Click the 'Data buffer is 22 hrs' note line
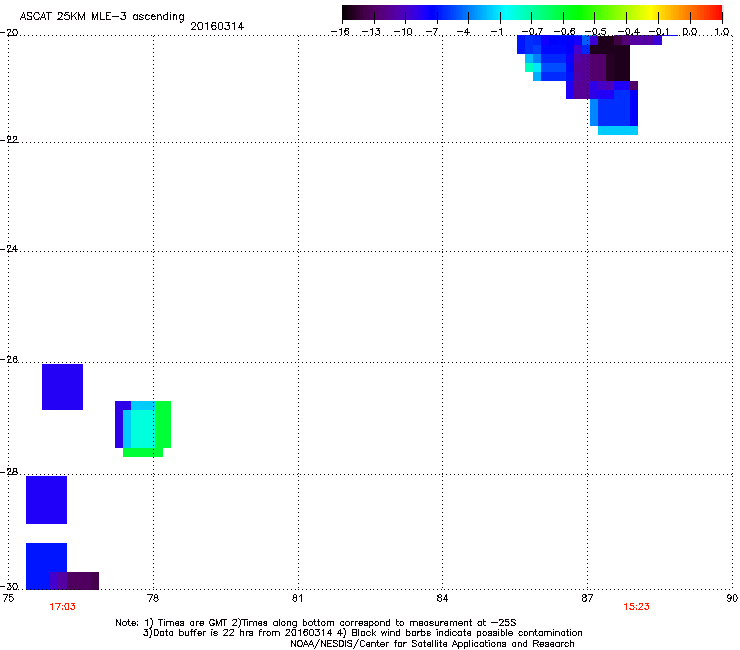Image resolution: width=740 pixels, height=650 pixels. [x=362, y=633]
